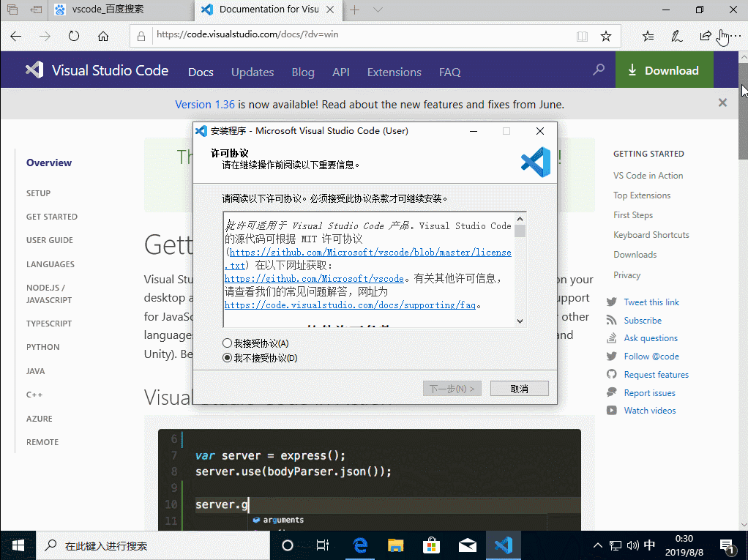Switch to vscode_百度搜索 browser tab
748x560 pixels.
pyautogui.click(x=121, y=10)
